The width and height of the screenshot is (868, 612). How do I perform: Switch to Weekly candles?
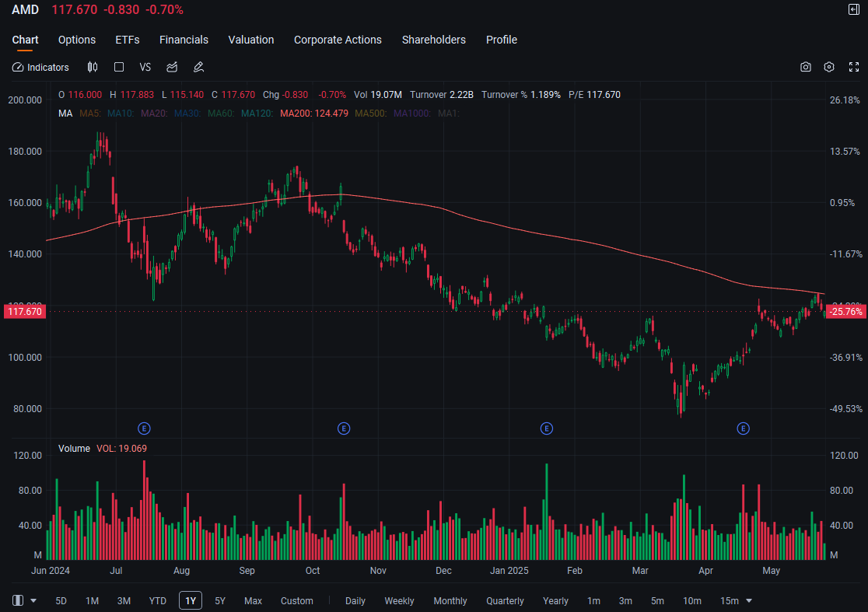click(399, 600)
